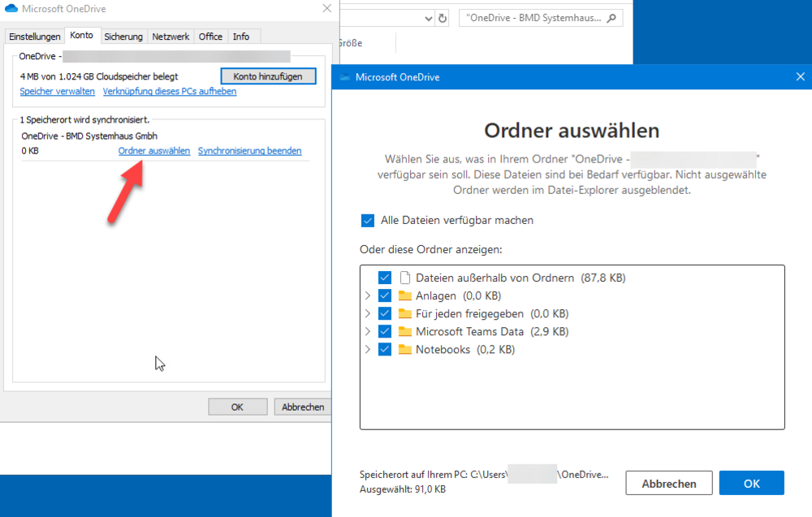Image resolution: width=812 pixels, height=517 pixels.
Task: Open the Office tab
Action: (x=210, y=37)
